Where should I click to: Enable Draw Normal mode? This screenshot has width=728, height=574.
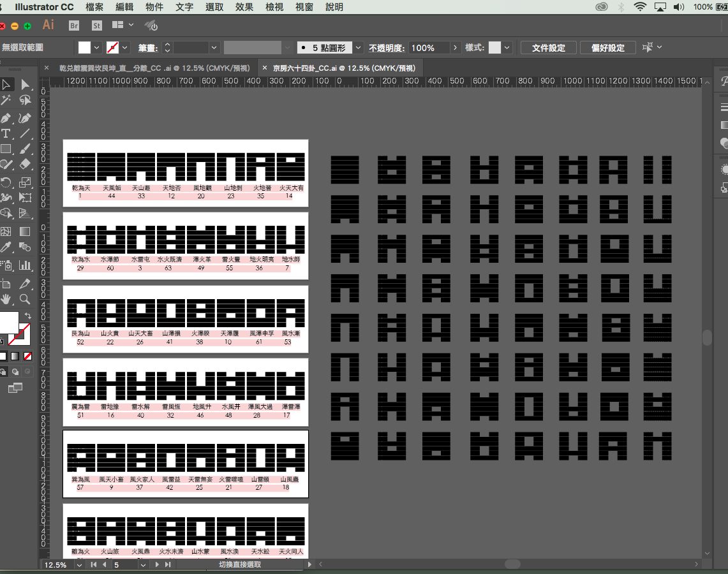click(3, 372)
